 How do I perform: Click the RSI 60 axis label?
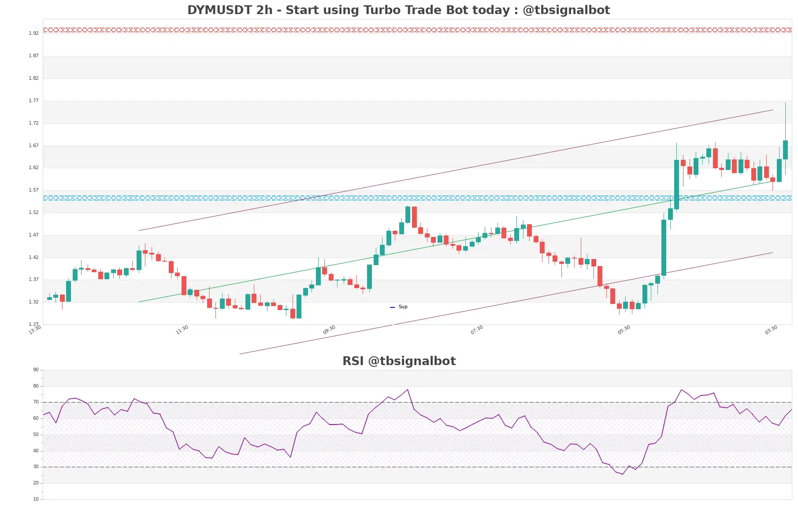point(36,418)
